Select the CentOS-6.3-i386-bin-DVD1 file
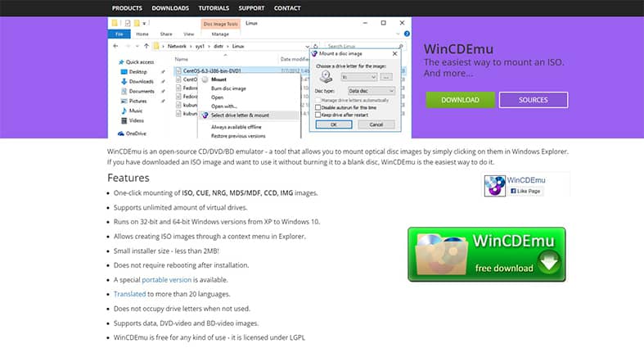This screenshot has height=348, width=644. pos(212,70)
